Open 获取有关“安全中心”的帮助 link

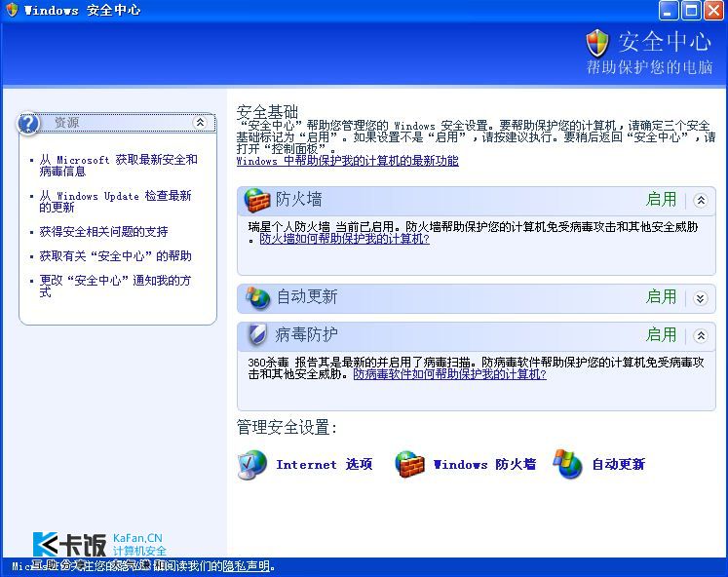point(116,255)
